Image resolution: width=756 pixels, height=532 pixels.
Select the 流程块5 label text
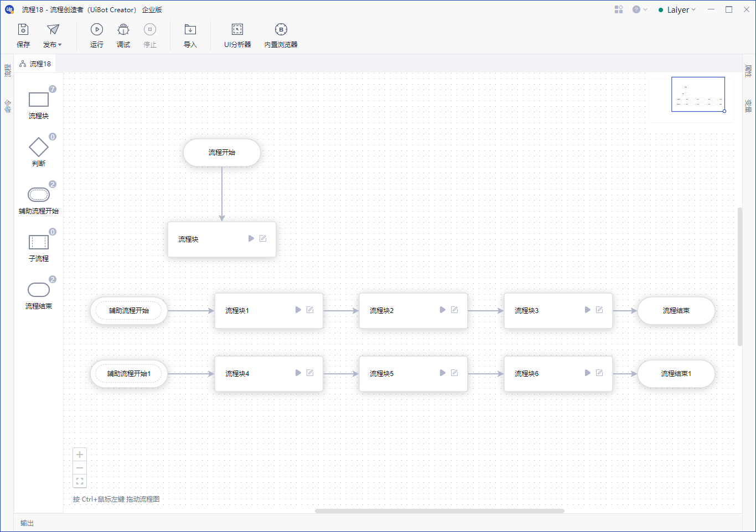382,374
